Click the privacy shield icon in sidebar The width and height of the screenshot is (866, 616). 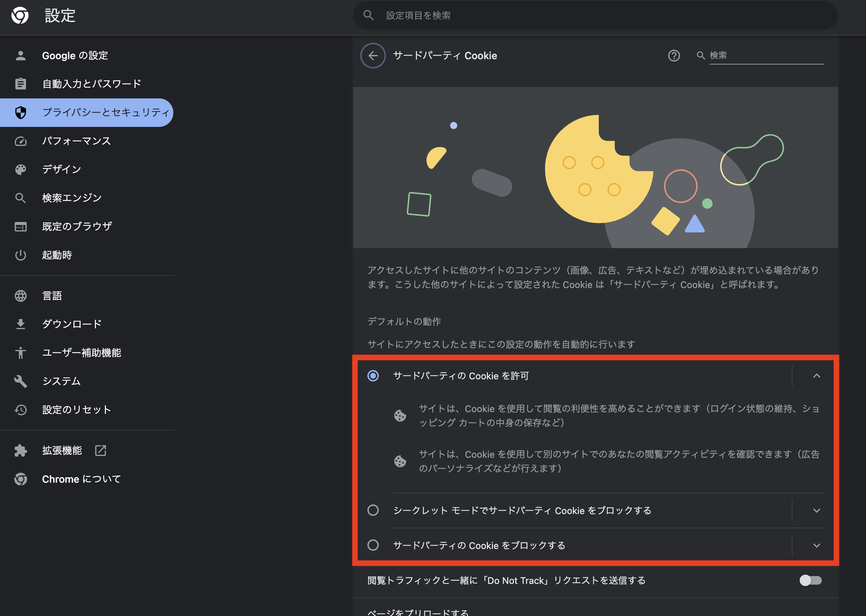[x=20, y=112]
